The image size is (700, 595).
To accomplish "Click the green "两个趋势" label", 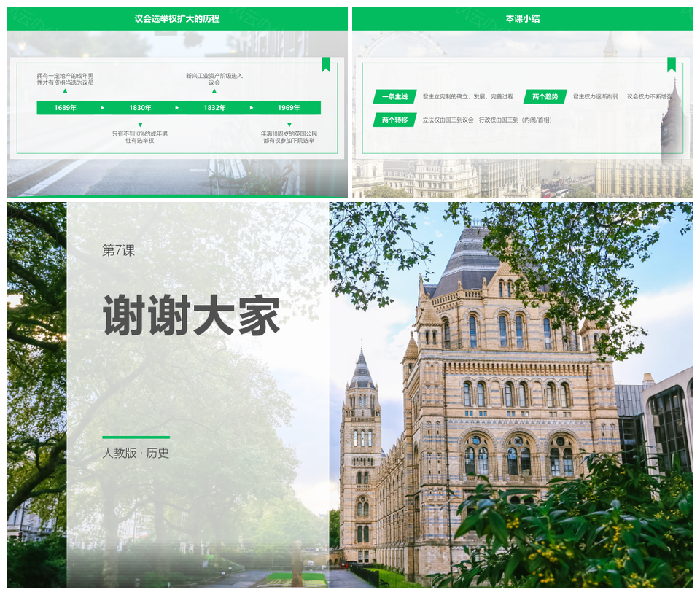I will click(545, 96).
